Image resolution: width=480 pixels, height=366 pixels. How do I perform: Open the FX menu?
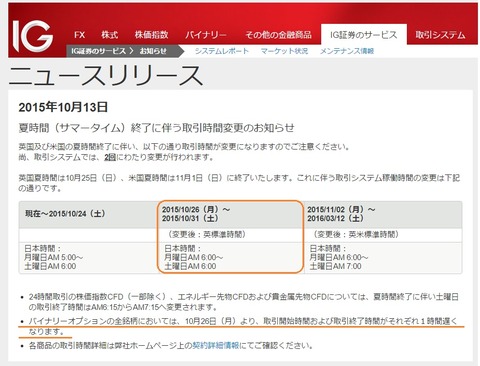coord(79,35)
